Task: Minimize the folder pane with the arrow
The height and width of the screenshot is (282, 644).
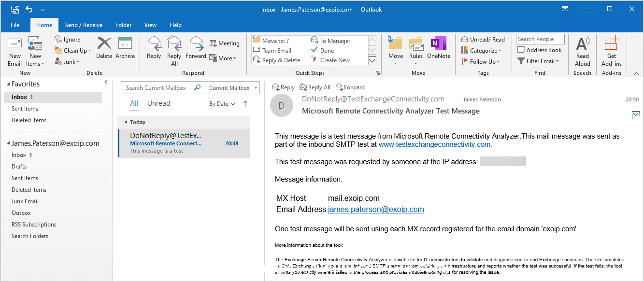Action: 106,83
